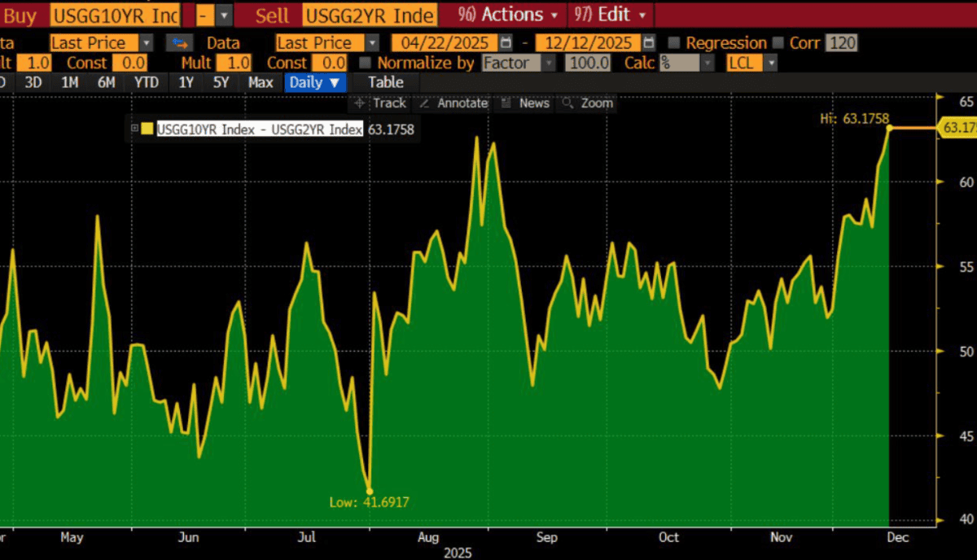Enable the Regression checkbox
The height and width of the screenshot is (560, 977).
point(673,43)
